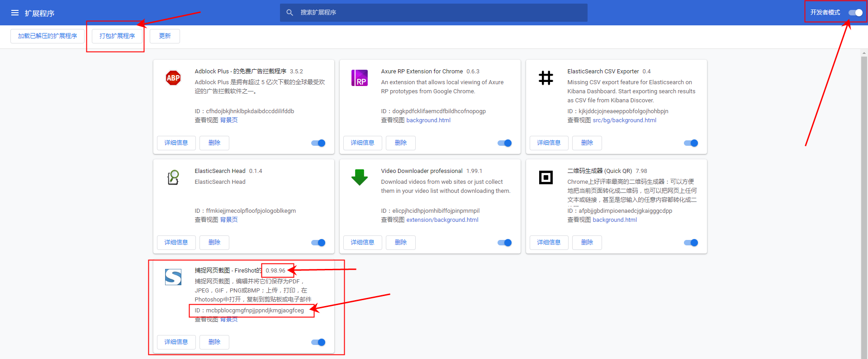Select Quick QR ID afpbjjgbdimpioenaedcjgkaigggcdpp
The width and height of the screenshot is (868, 359).
coord(626,211)
